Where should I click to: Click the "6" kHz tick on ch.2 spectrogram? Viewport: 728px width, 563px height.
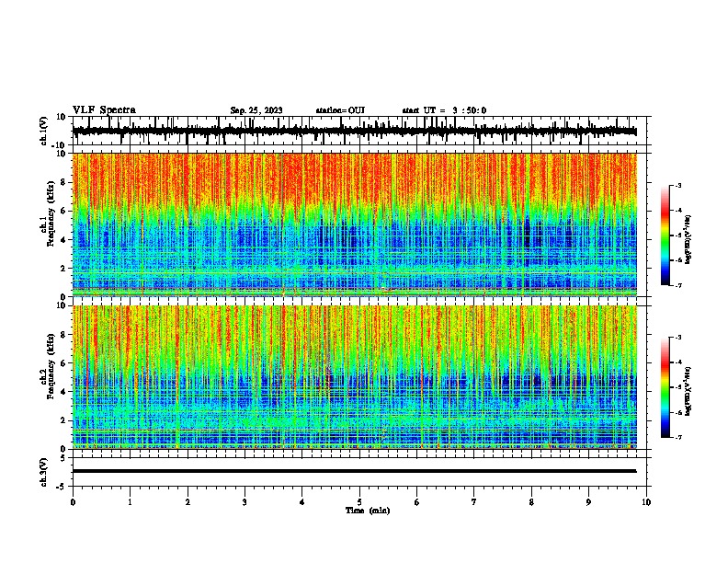coord(64,363)
